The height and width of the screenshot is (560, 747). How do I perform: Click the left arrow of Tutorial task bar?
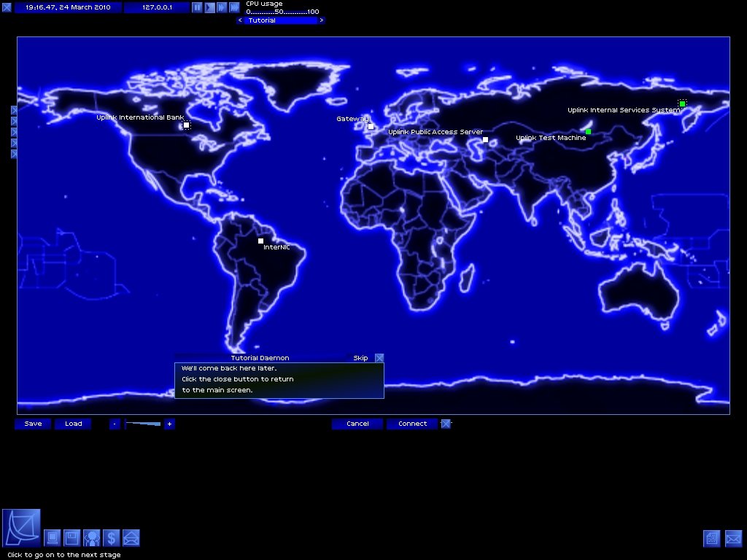tap(239, 20)
